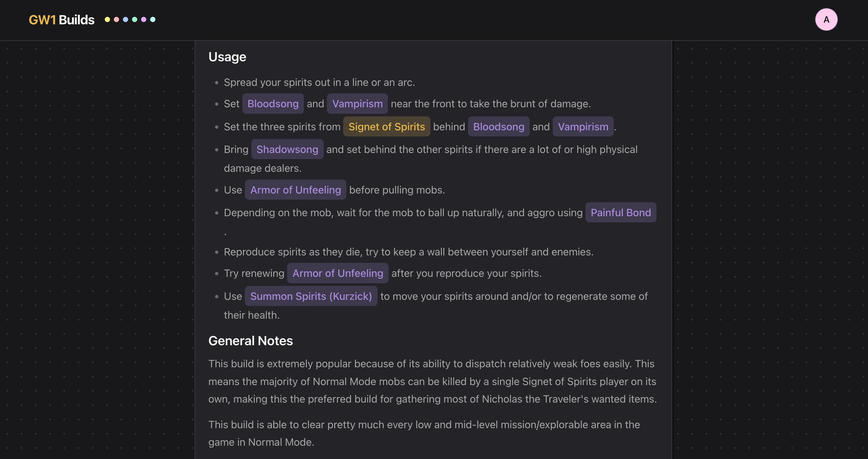This screenshot has height=459, width=868.
Task: Open Armor of Unfeeling after 'Try renewing'
Action: (x=338, y=273)
